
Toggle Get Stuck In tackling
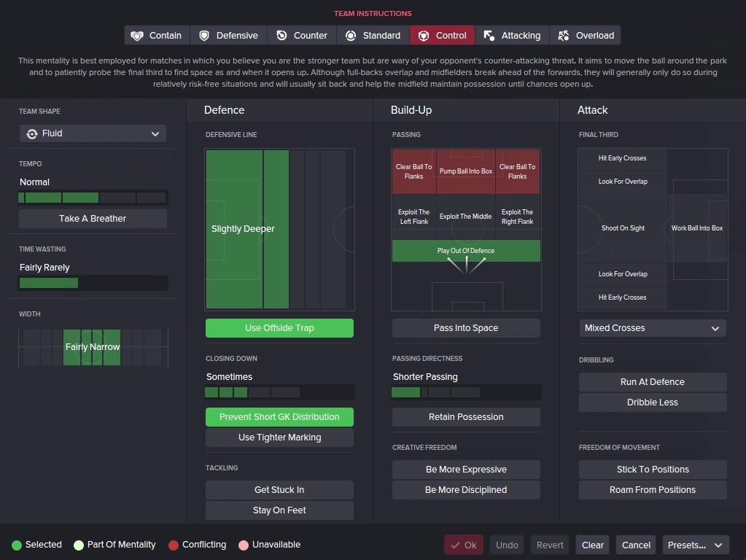tap(279, 490)
